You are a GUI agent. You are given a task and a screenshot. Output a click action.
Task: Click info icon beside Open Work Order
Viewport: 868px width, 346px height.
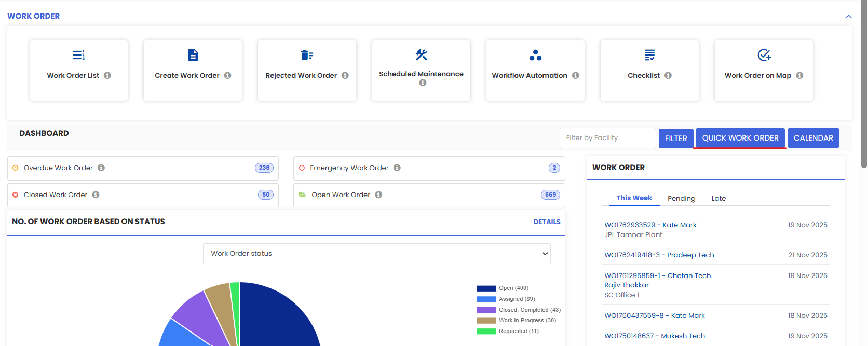point(378,195)
